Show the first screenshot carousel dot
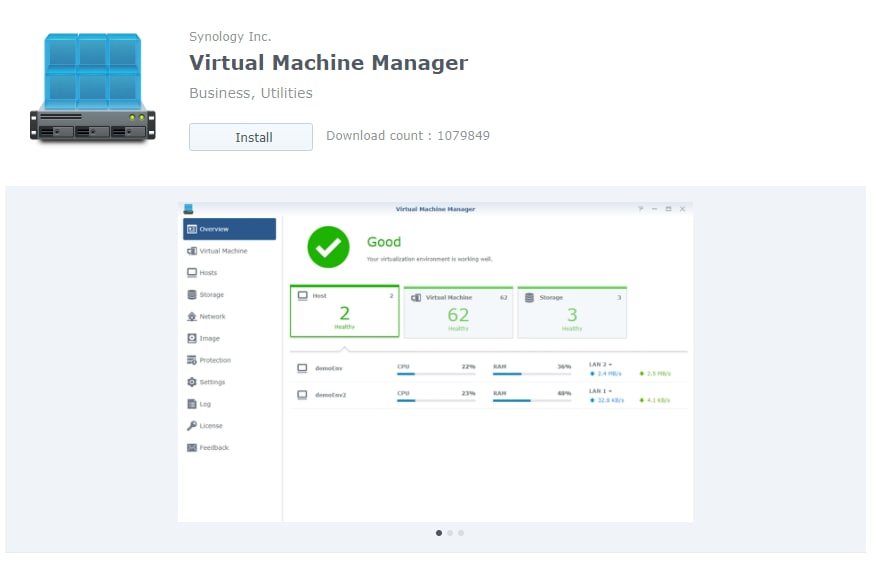 tap(439, 533)
